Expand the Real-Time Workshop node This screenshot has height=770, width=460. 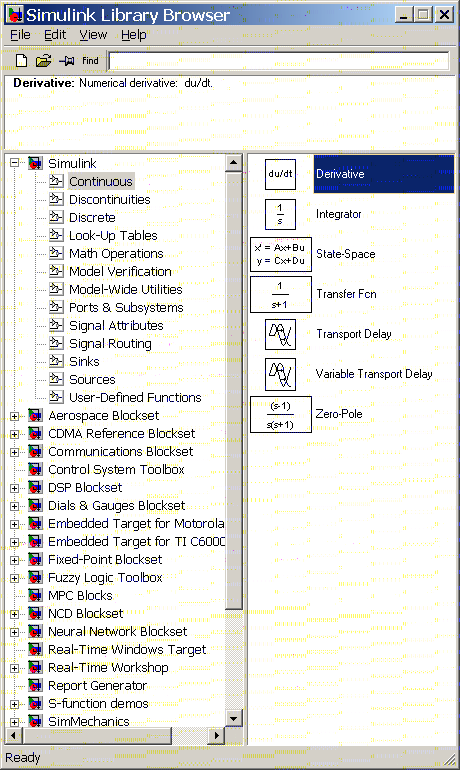pos(15,668)
